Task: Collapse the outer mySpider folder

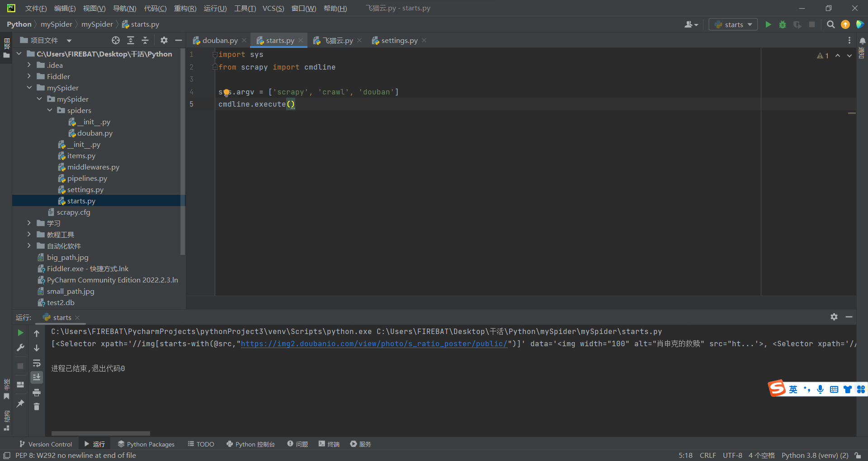Action: pos(29,88)
